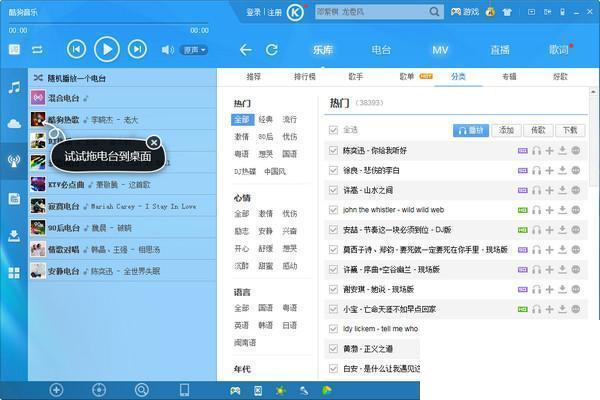Add 许嵩 - 山水之间 with plus icon
600x400 pixels.
coord(549,190)
